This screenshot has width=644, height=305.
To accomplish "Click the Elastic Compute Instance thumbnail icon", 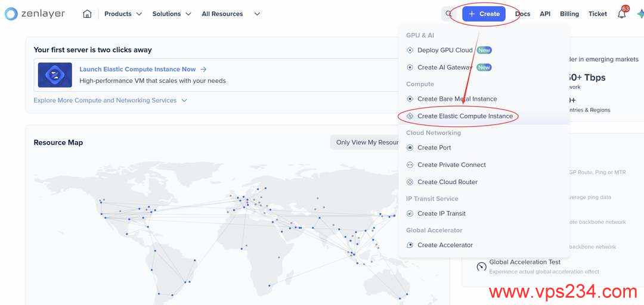I will tap(55, 75).
